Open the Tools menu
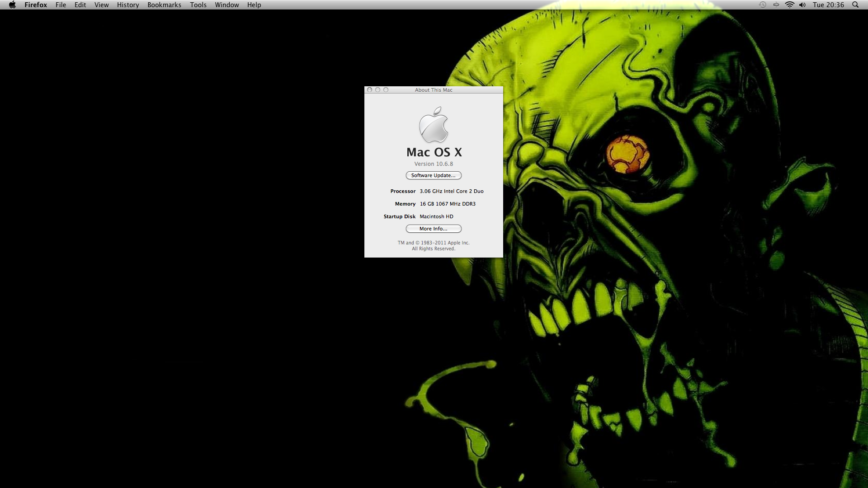 pos(198,5)
